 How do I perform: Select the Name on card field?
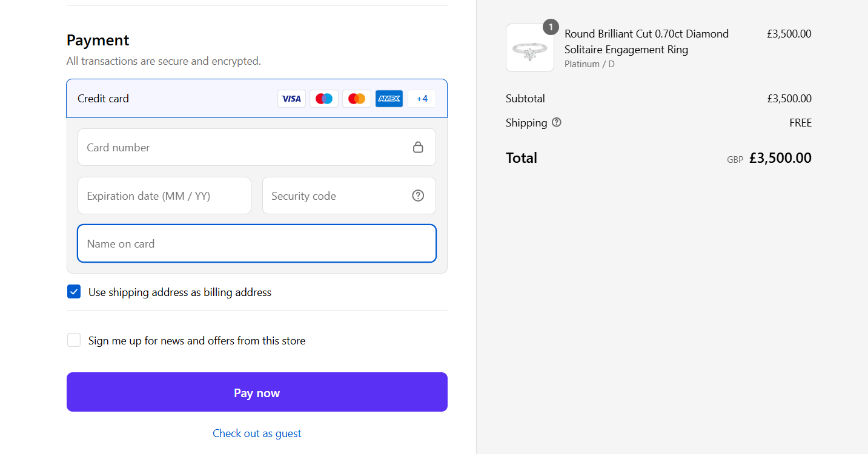tap(257, 244)
